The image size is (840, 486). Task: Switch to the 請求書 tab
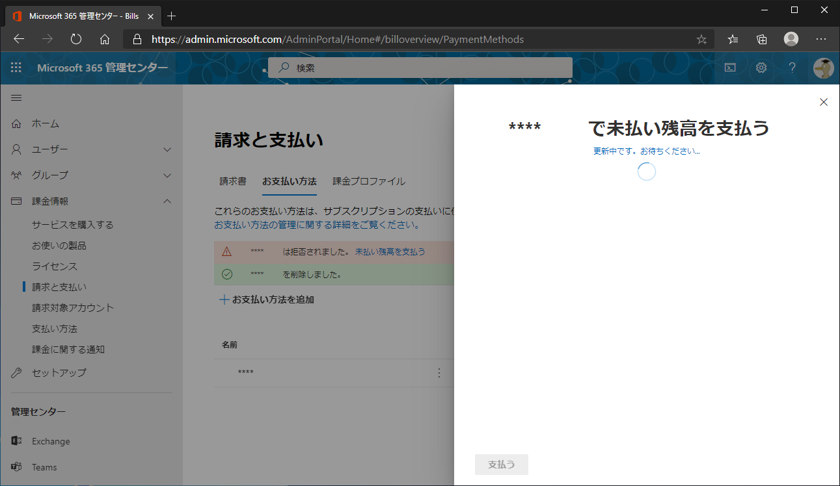point(233,182)
